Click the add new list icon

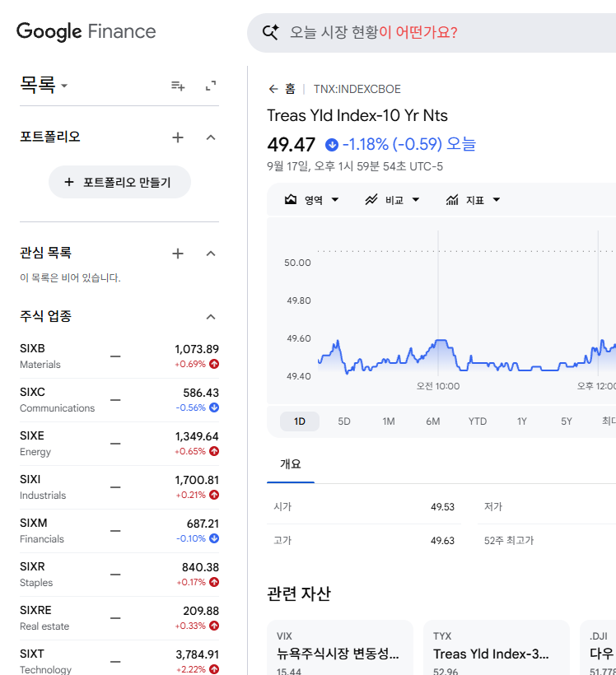pyautogui.click(x=178, y=86)
